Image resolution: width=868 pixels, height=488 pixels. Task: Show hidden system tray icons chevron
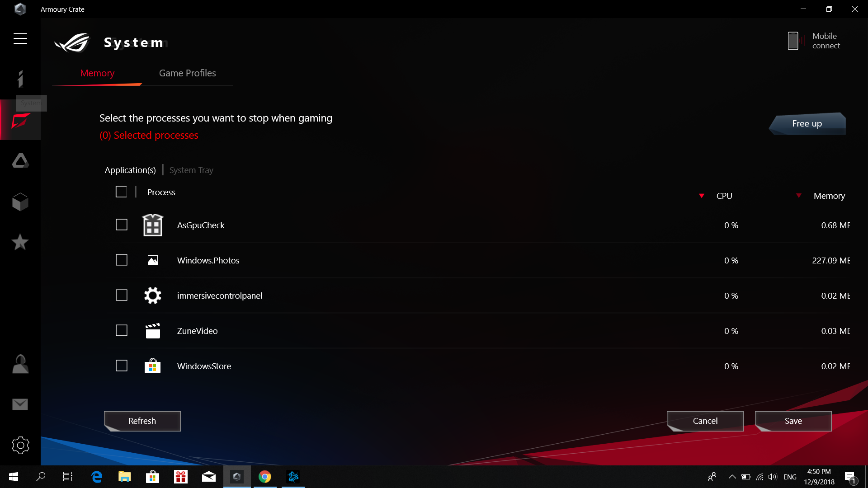point(732,477)
